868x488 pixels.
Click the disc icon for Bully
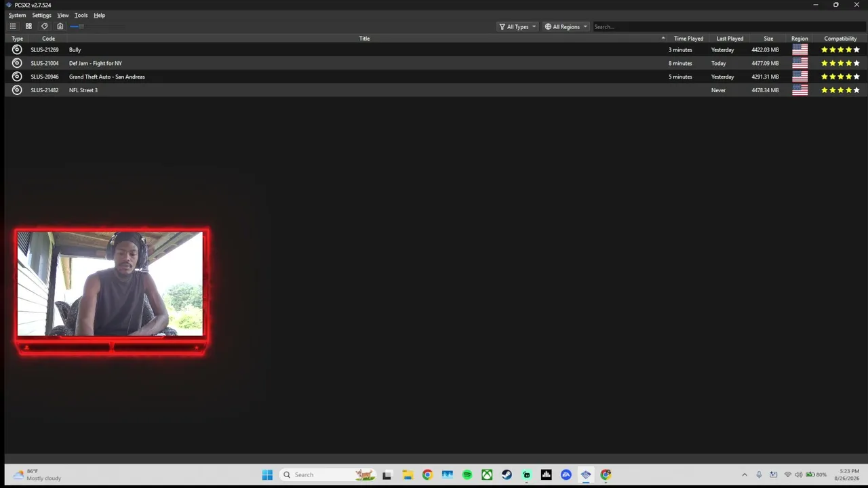pos(17,49)
